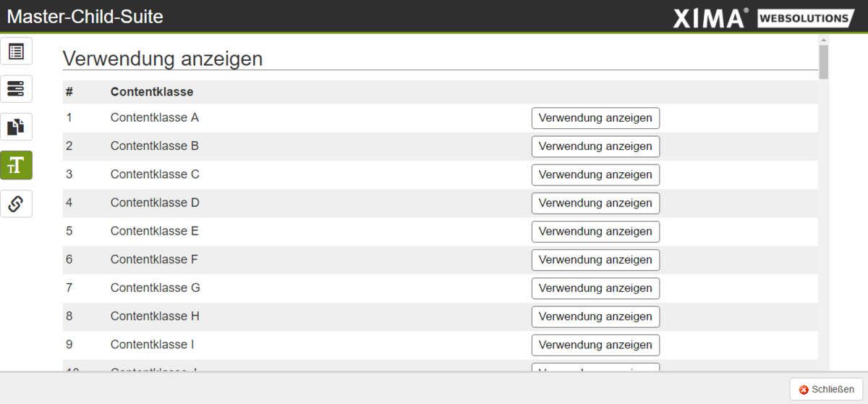Show usage for Contentklasse H
This screenshot has height=404, width=868.
[595, 316]
